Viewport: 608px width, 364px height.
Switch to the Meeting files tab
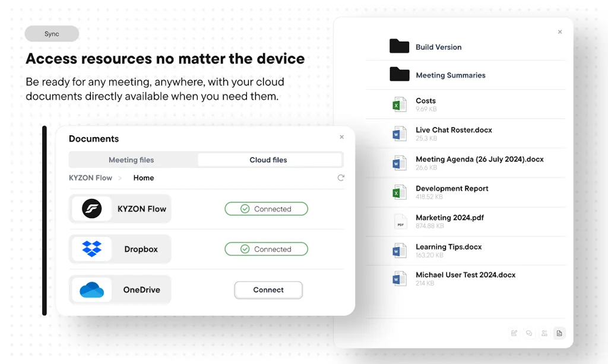pyautogui.click(x=133, y=159)
